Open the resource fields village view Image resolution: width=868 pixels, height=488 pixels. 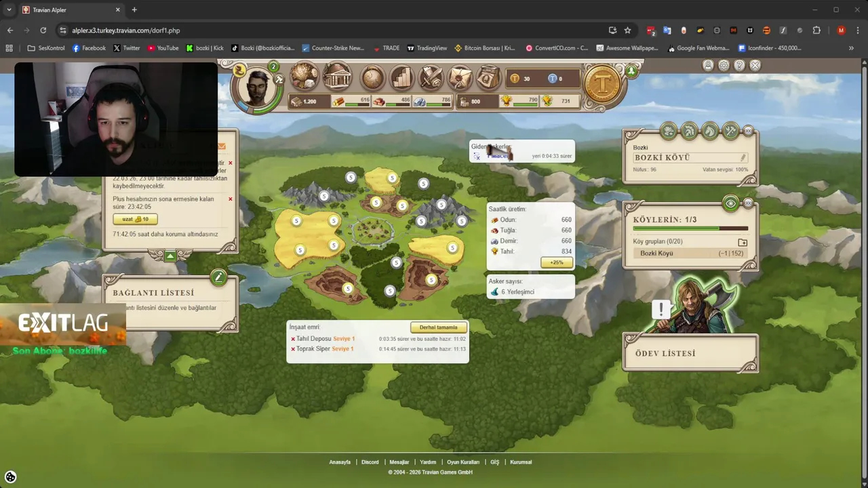tap(304, 77)
